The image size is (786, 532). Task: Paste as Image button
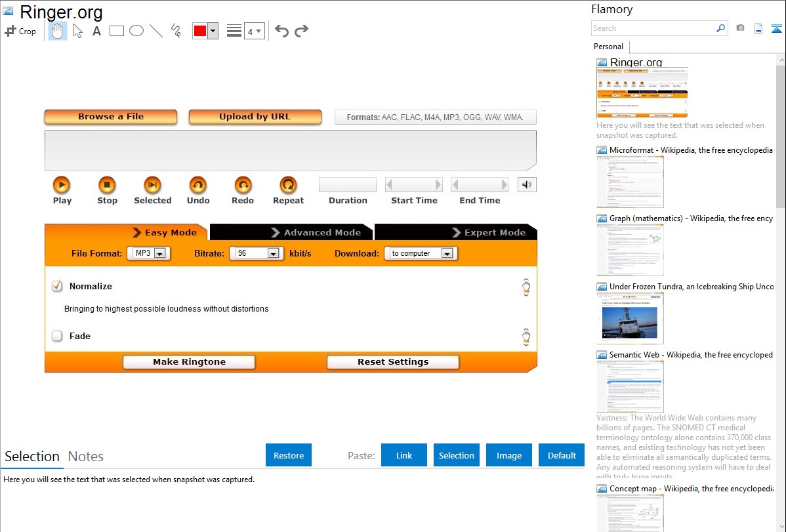(508, 455)
